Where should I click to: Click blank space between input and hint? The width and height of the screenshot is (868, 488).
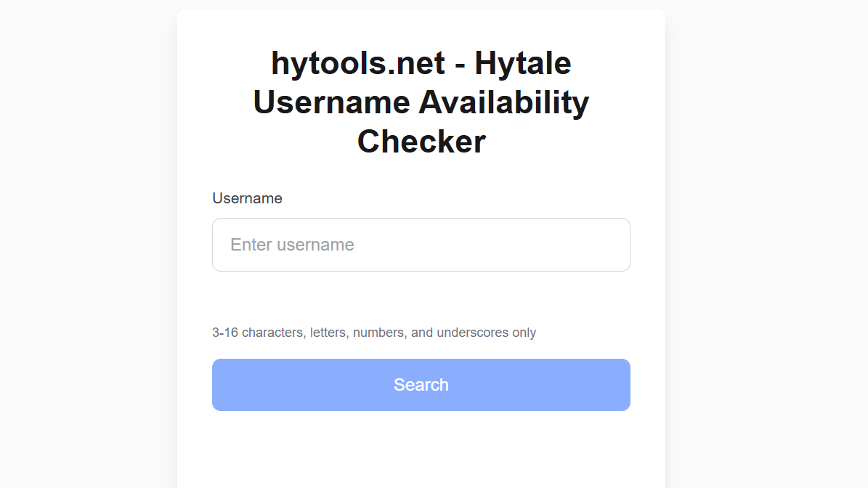(x=421, y=298)
